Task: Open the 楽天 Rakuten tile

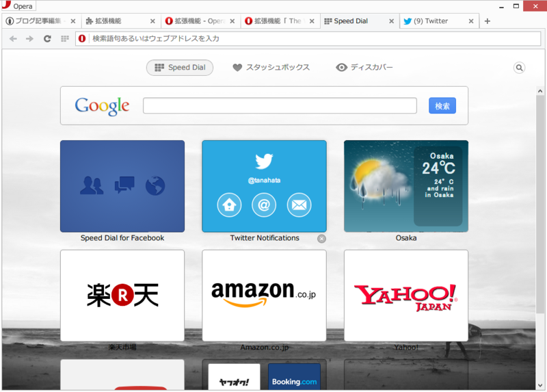Action: coord(122,296)
